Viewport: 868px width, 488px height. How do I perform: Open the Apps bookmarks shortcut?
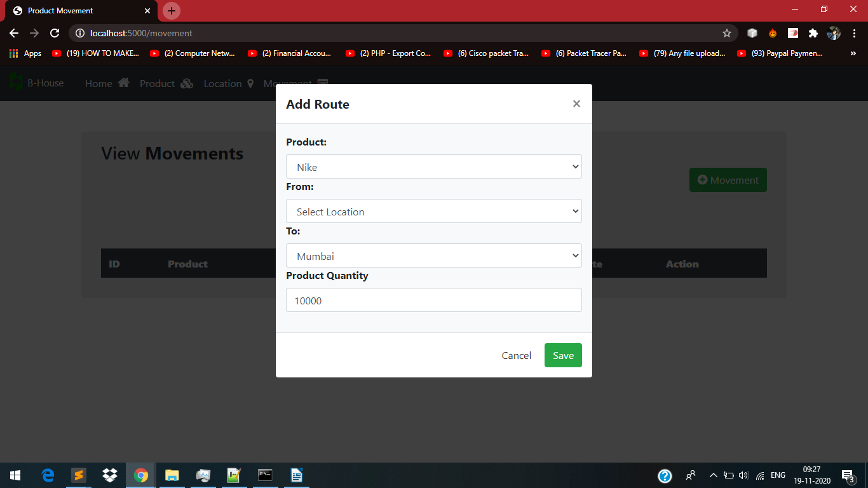[25, 53]
